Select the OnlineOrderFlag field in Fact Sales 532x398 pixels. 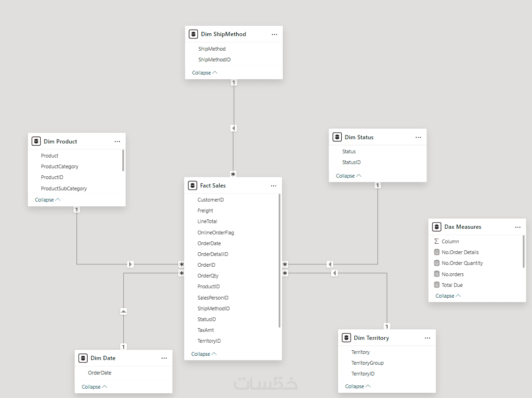(216, 233)
